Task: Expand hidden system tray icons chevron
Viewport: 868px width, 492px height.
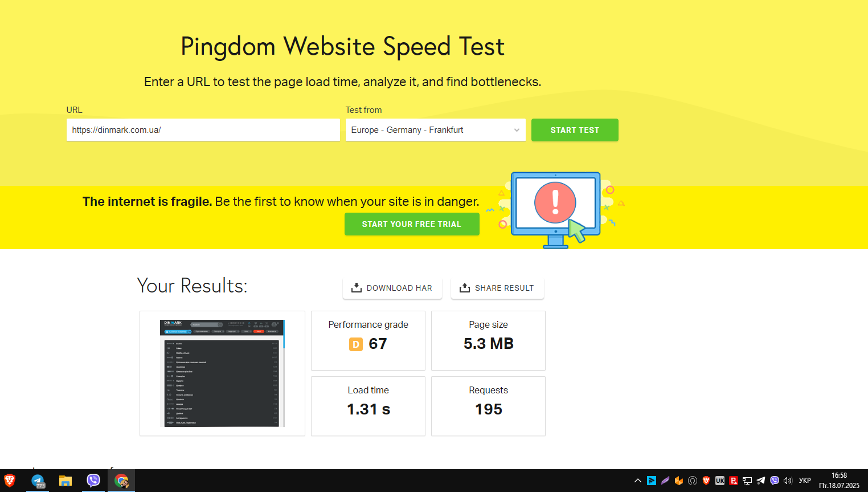Action: pos(638,481)
